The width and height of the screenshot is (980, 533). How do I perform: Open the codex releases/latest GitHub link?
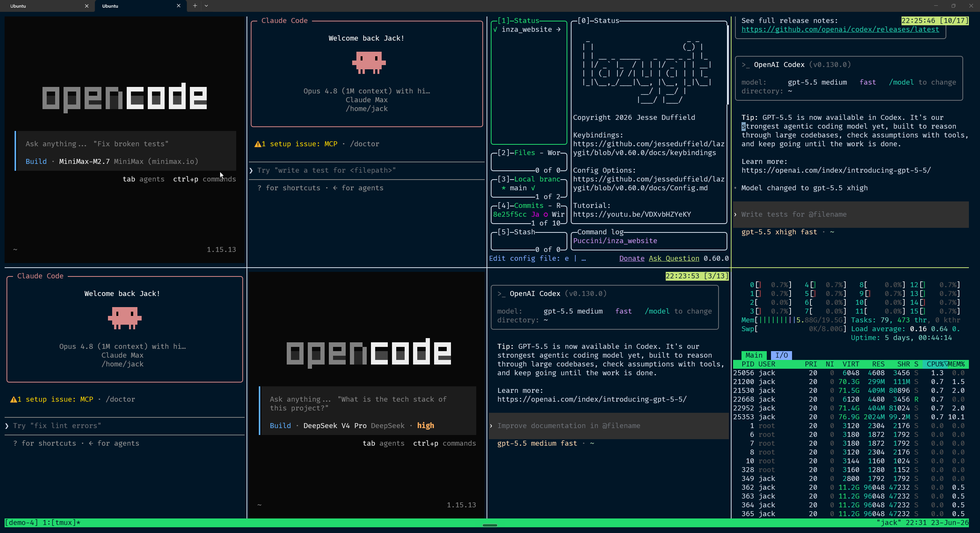(840, 29)
